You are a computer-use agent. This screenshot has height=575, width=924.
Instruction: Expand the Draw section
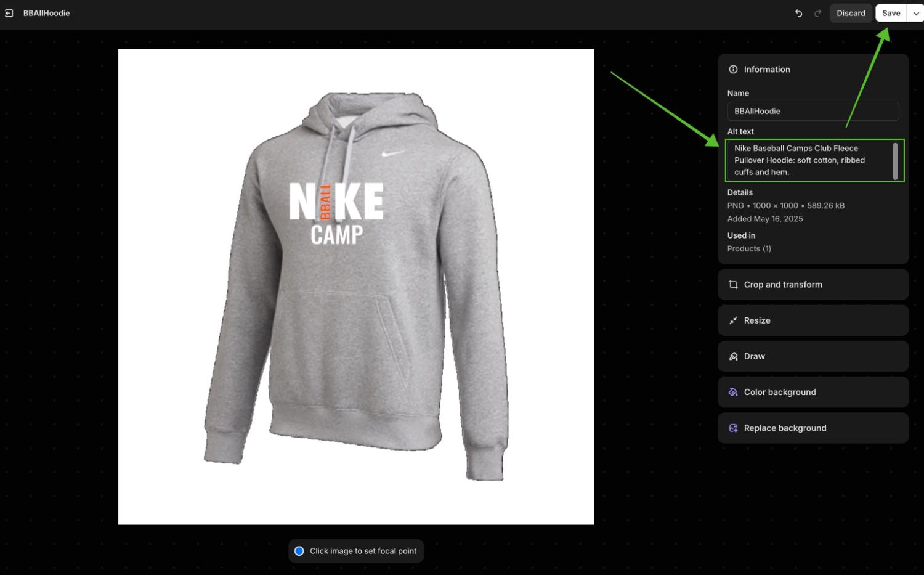pos(813,356)
